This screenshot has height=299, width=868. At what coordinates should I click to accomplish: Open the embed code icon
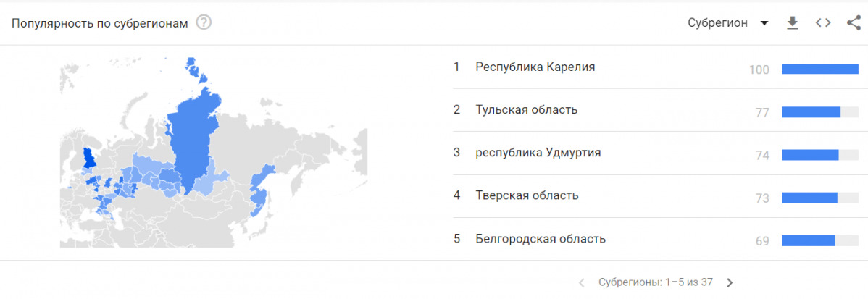click(823, 23)
